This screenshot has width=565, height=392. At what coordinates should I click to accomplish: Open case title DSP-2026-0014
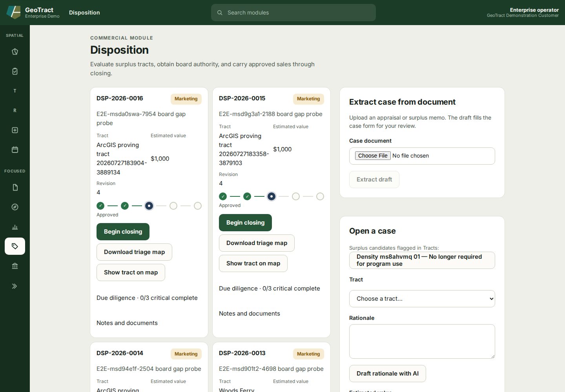point(120,353)
